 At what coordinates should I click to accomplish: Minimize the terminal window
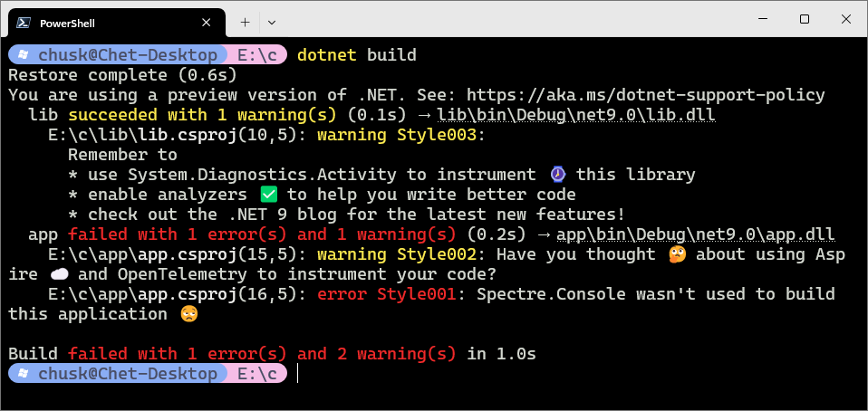coord(764,19)
